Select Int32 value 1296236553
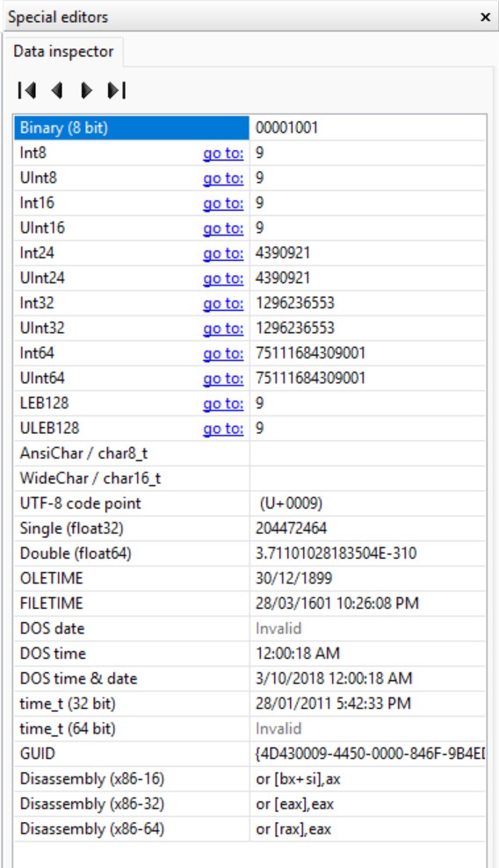The image size is (499, 868). 294,303
